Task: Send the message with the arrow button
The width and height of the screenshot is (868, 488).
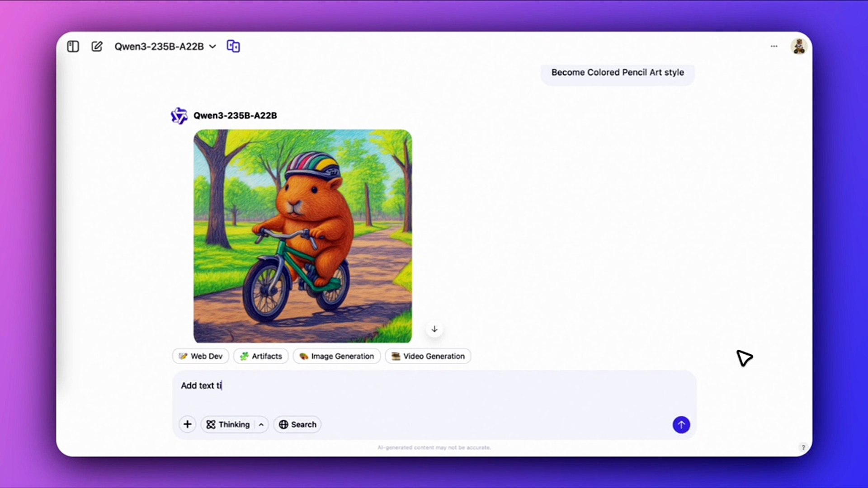Action: (681, 425)
